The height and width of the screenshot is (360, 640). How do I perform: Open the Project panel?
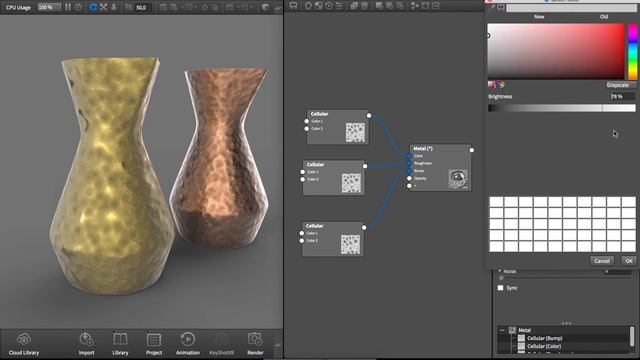[154, 344]
